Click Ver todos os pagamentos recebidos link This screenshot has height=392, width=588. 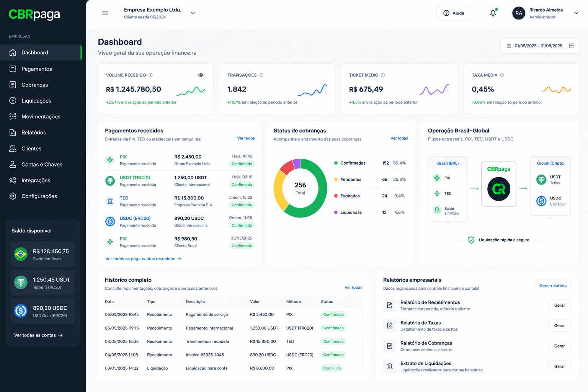144,259
